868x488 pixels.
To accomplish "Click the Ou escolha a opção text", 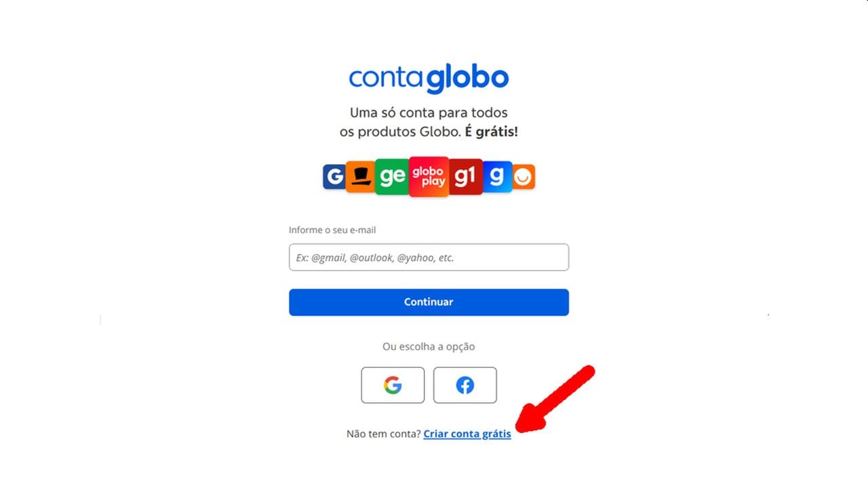I will [429, 346].
